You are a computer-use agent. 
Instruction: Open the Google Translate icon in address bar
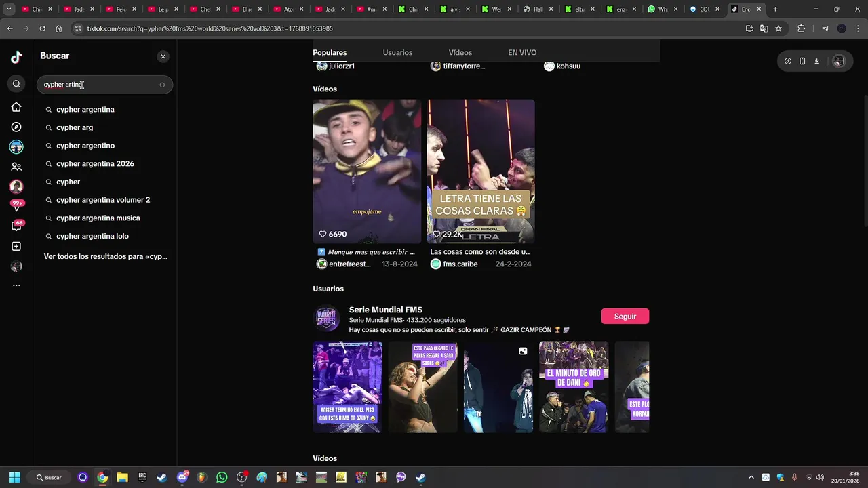coord(764,28)
